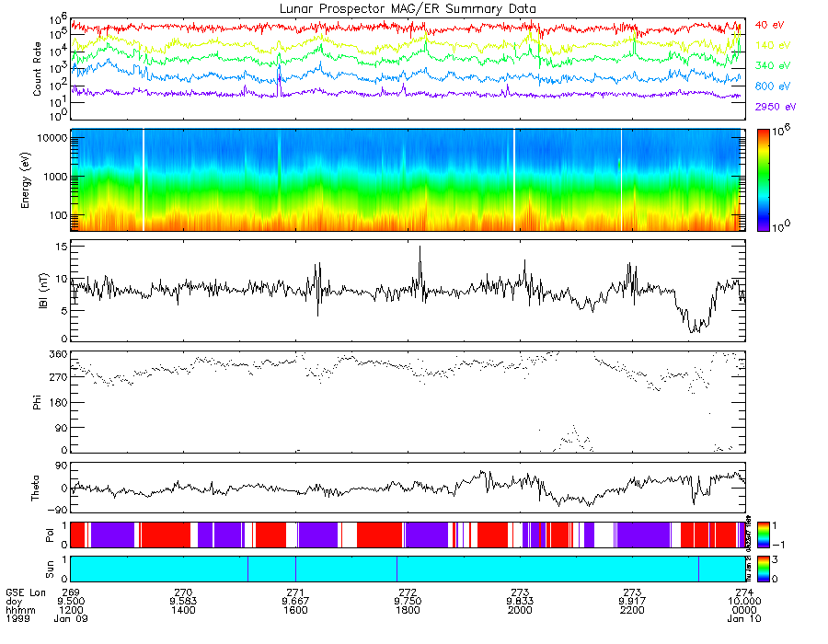Select the green '340 eV' legend label
The height and width of the screenshot is (644, 828).
pos(773,65)
